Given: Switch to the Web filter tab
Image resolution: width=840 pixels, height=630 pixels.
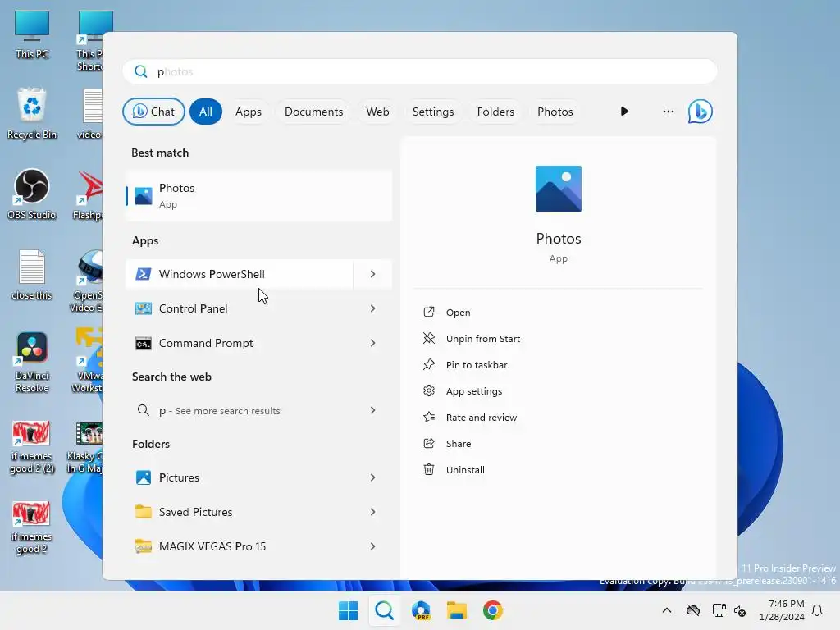Looking at the screenshot, I should point(377,112).
